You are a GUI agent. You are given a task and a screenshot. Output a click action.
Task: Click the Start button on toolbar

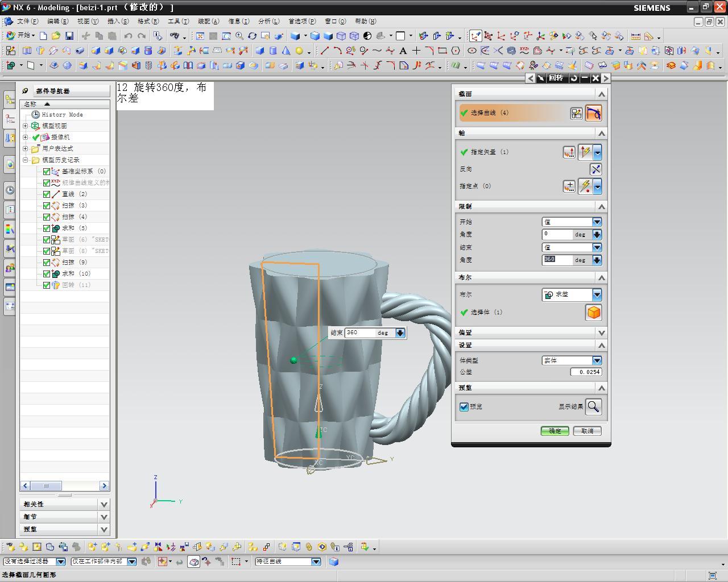[21, 35]
